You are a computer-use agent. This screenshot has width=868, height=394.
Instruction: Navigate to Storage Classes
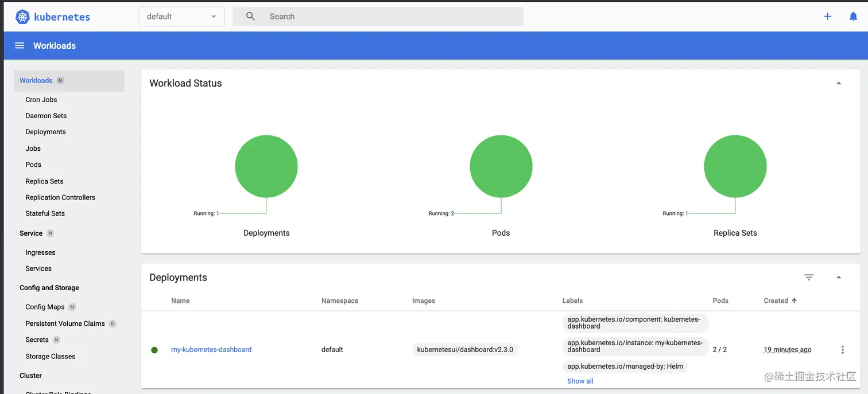coord(51,356)
